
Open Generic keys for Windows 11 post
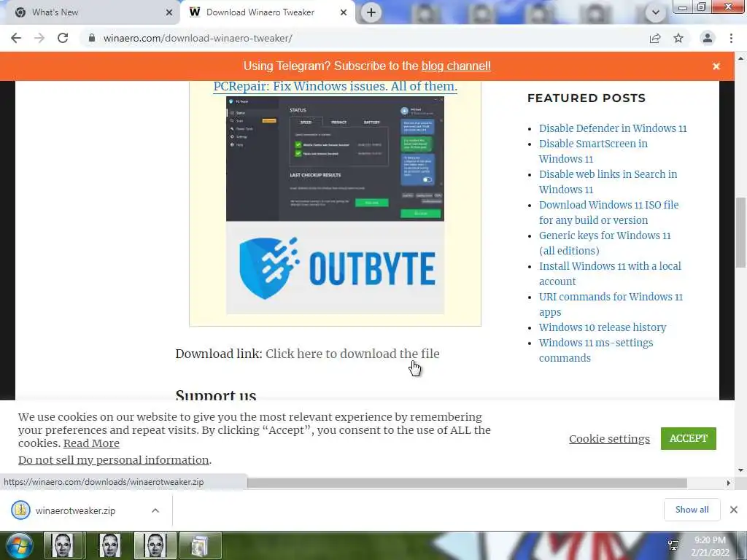tap(605, 243)
